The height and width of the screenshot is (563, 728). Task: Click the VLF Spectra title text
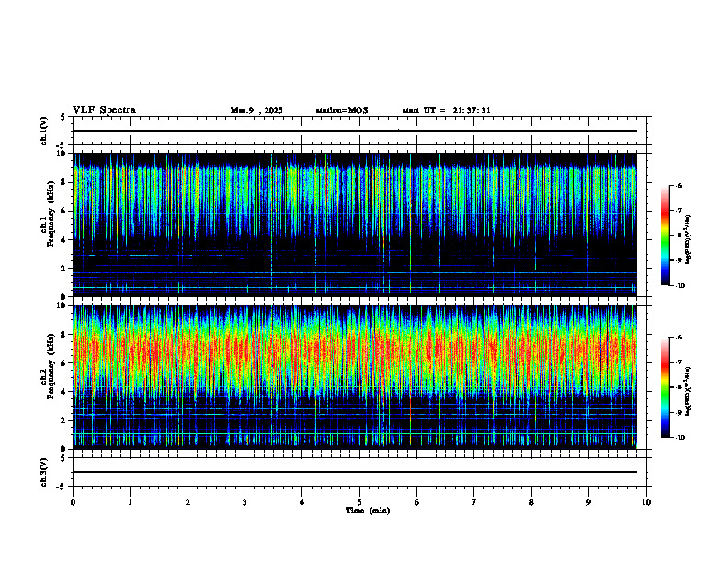(105, 110)
